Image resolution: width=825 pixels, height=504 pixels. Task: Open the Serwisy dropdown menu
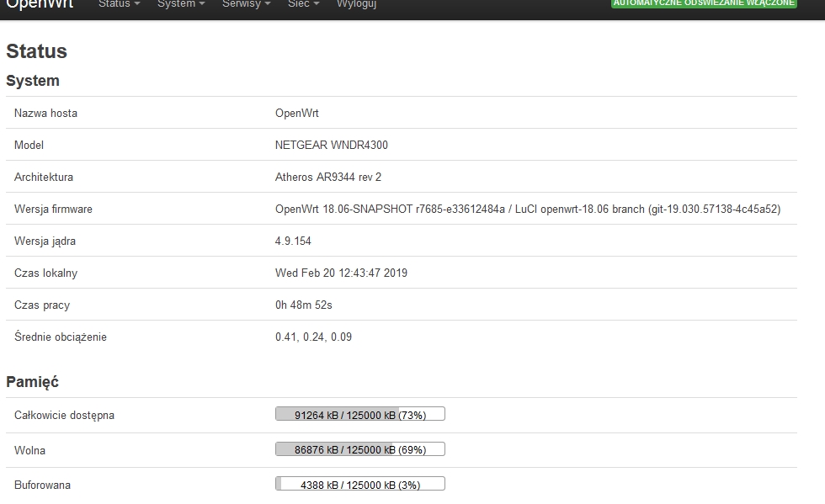click(x=246, y=4)
